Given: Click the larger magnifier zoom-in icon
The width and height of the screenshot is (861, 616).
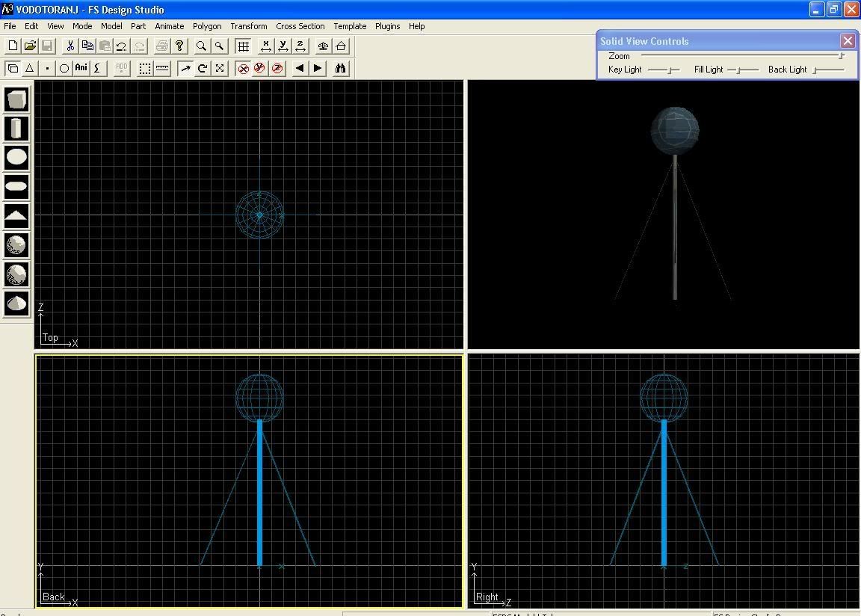Looking at the screenshot, I should (x=202, y=46).
